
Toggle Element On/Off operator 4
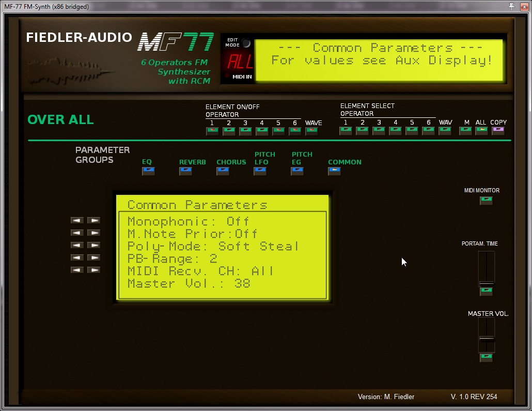click(x=262, y=131)
